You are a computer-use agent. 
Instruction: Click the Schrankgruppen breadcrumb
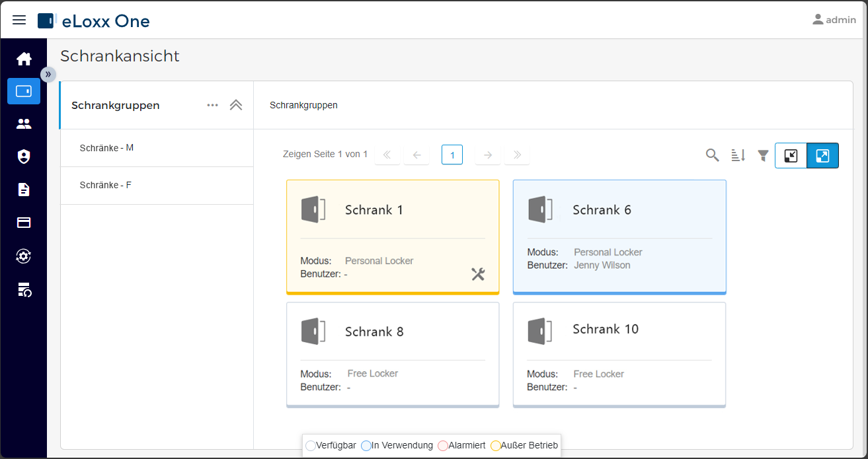point(303,105)
